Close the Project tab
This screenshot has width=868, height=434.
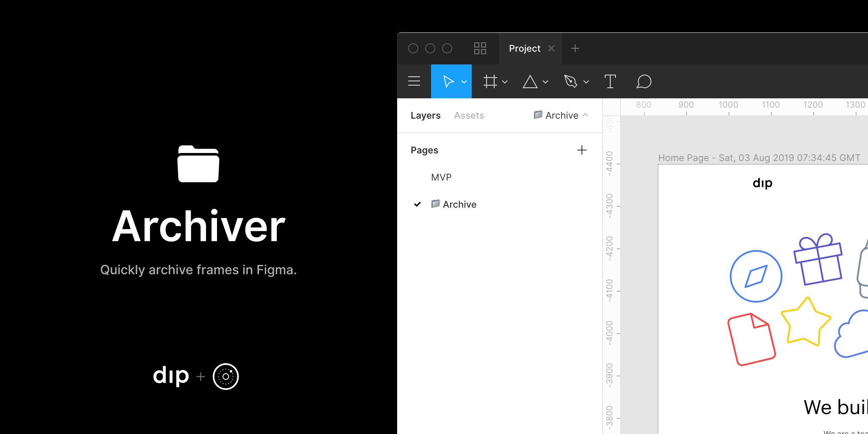(x=551, y=48)
